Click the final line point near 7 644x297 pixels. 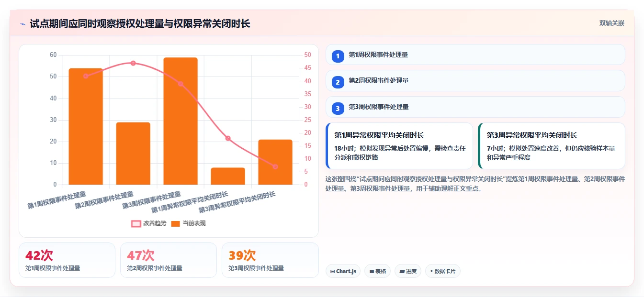275,166
